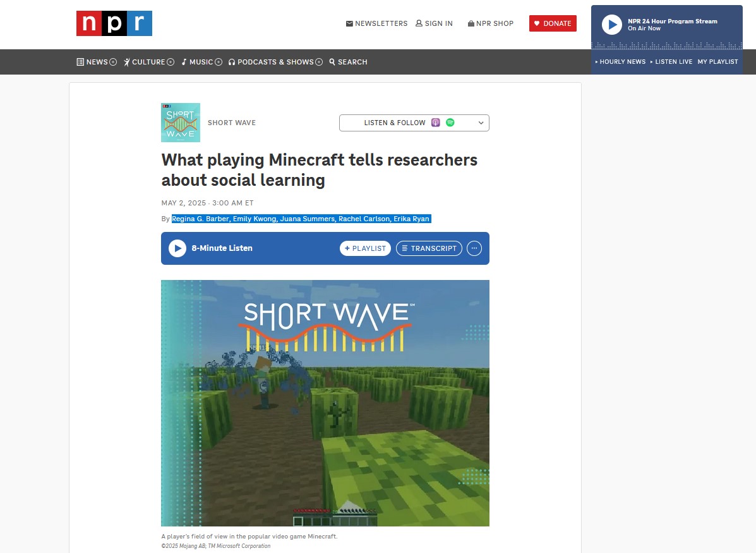Screen dimensions: 756x553
Task: Expand the Podcasts & Shows dropdown icon
Action: pos(319,62)
